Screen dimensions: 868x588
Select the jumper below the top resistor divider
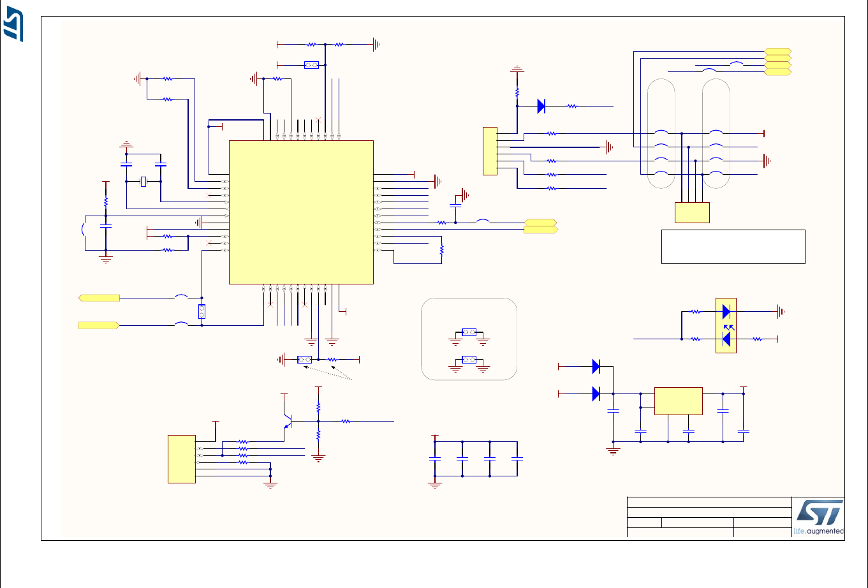pos(311,65)
